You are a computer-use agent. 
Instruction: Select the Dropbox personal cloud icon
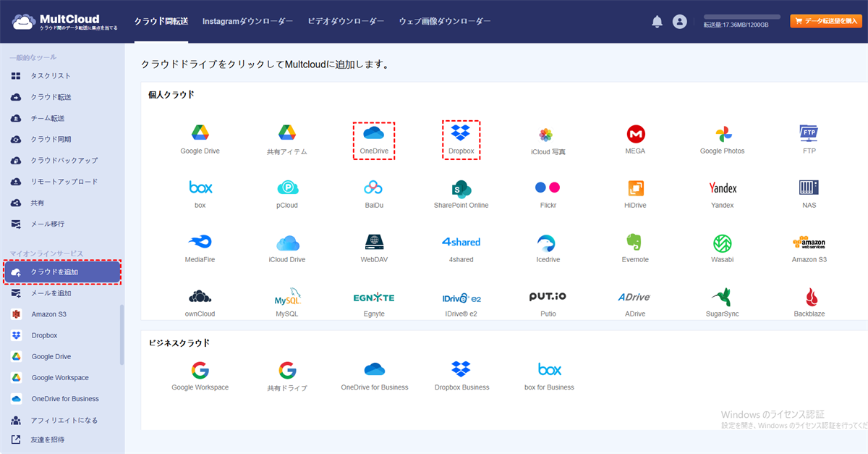(461, 134)
